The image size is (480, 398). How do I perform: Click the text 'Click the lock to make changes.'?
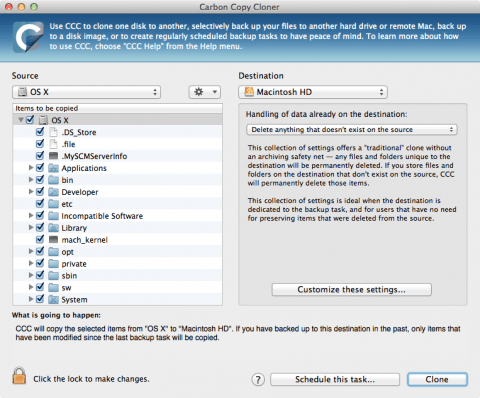point(91,379)
